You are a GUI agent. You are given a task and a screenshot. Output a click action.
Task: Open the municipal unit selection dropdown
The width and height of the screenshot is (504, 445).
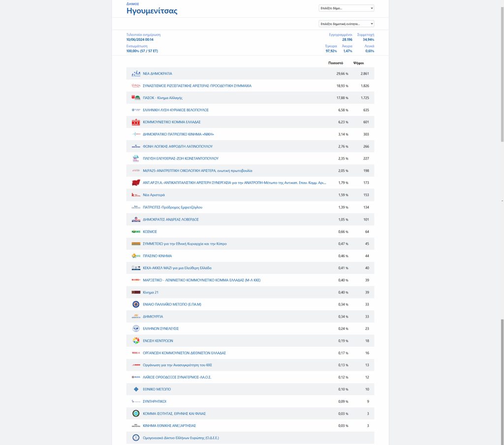click(x=346, y=24)
